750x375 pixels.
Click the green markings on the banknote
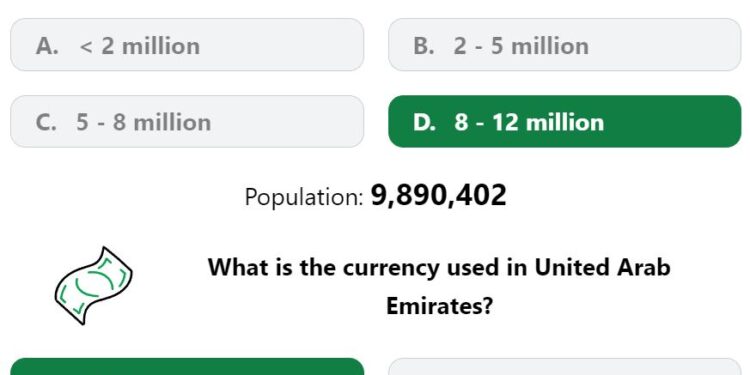coord(96,285)
